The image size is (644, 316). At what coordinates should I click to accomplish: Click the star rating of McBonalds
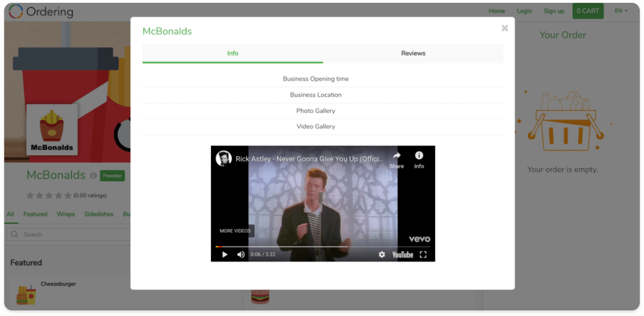[49, 195]
